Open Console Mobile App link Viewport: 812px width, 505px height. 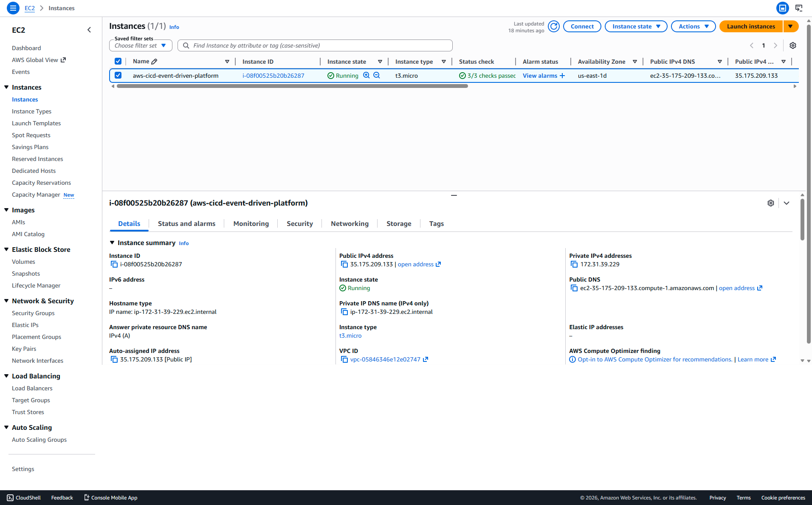click(x=110, y=498)
